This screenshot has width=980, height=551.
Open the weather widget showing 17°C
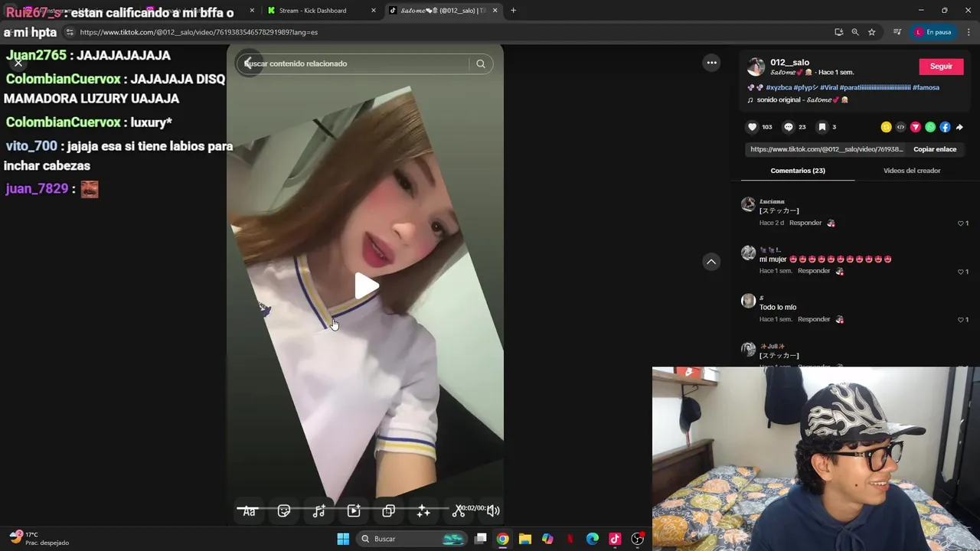(x=40, y=539)
